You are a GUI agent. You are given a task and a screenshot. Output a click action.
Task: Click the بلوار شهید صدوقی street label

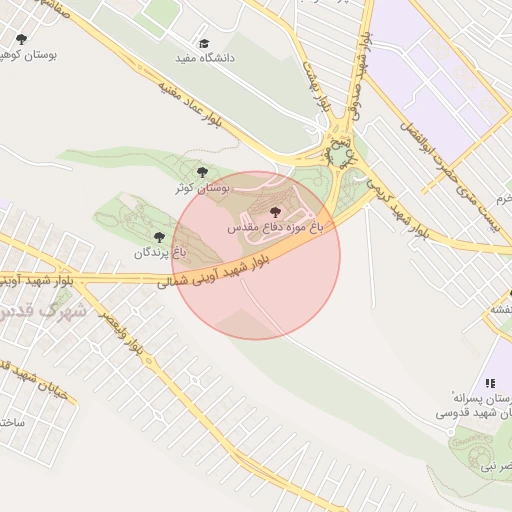(x=360, y=77)
